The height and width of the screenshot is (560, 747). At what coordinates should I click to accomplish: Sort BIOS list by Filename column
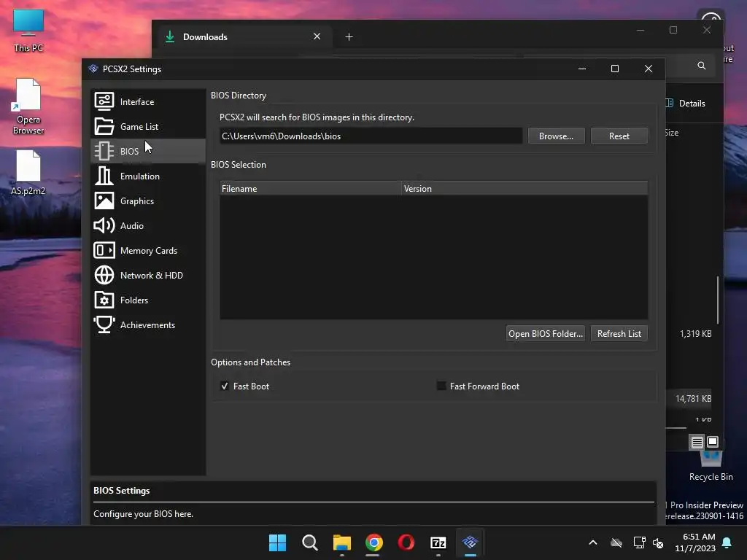pos(311,188)
